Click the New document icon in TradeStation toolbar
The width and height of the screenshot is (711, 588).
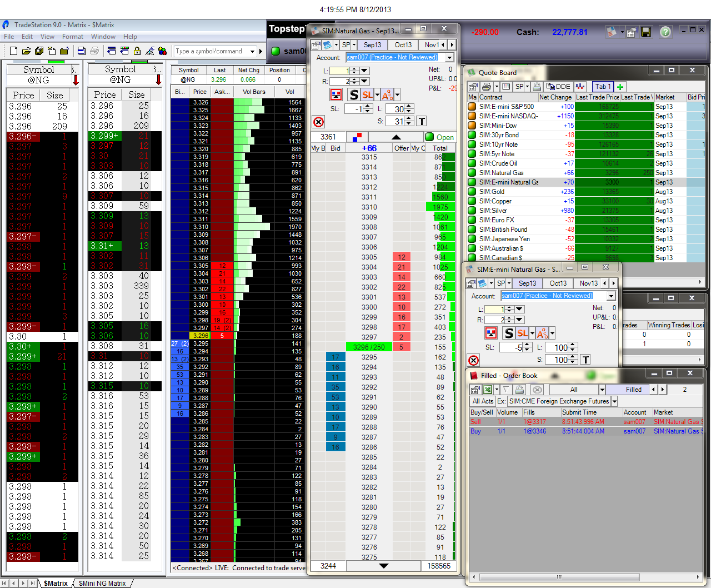(14, 51)
